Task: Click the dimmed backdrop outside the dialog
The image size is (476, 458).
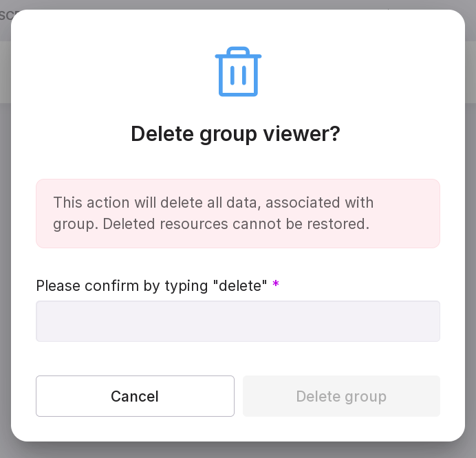Action: click(x=4, y=275)
